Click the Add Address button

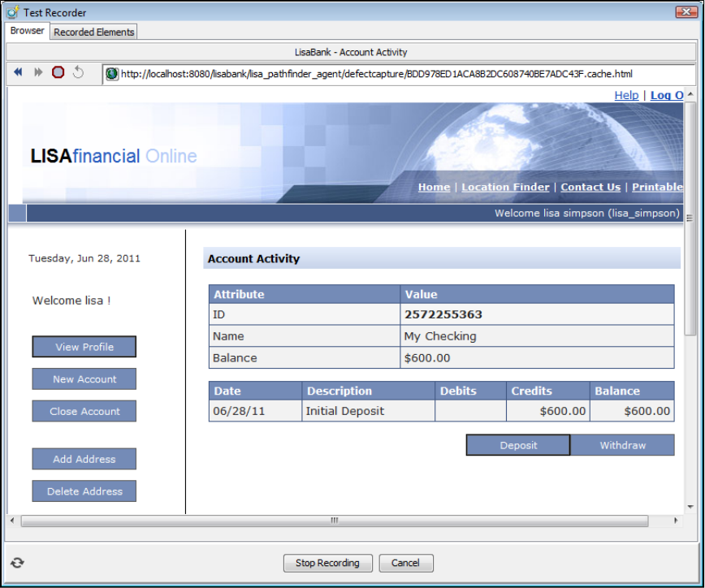pyautogui.click(x=84, y=459)
